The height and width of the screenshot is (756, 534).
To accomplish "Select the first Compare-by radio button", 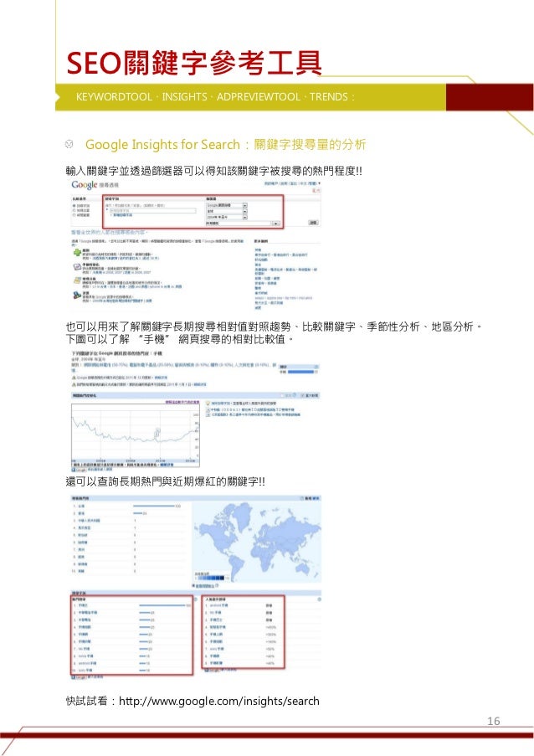I will pos(74,206).
